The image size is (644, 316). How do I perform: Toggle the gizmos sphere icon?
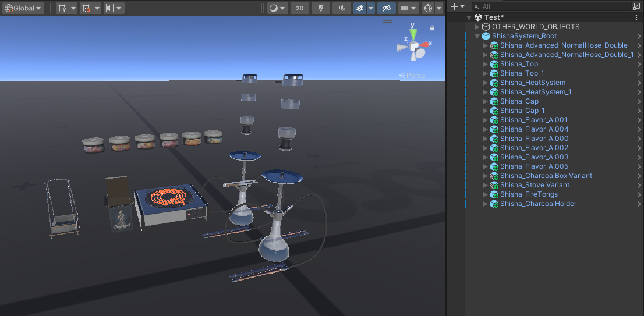(x=428, y=8)
